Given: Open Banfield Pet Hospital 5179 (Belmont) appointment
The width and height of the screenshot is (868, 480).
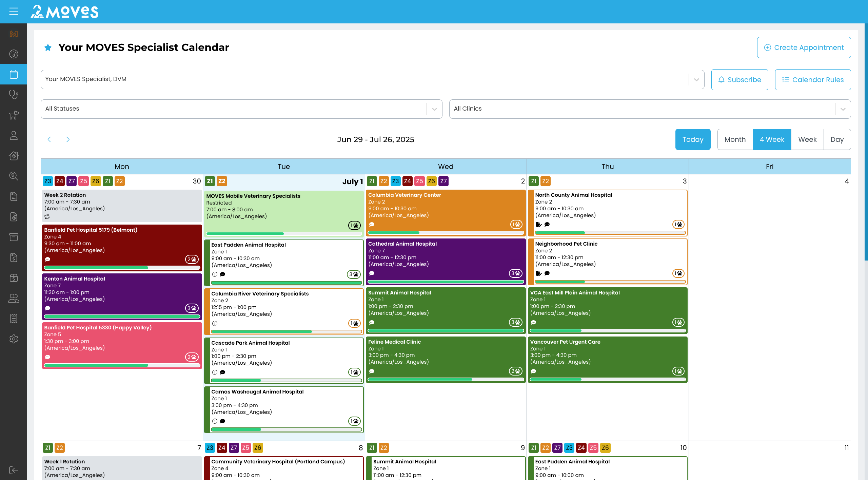Looking at the screenshot, I should (x=122, y=248).
